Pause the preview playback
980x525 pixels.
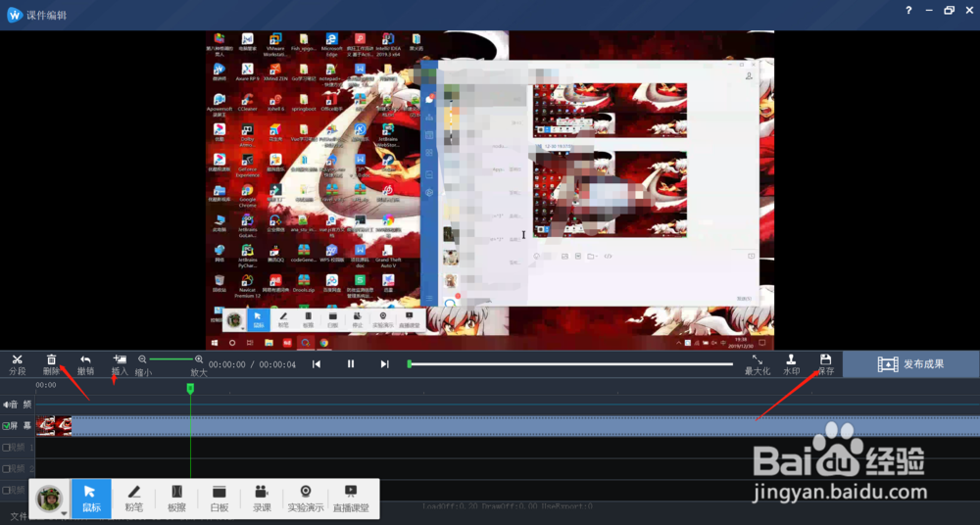pyautogui.click(x=351, y=363)
